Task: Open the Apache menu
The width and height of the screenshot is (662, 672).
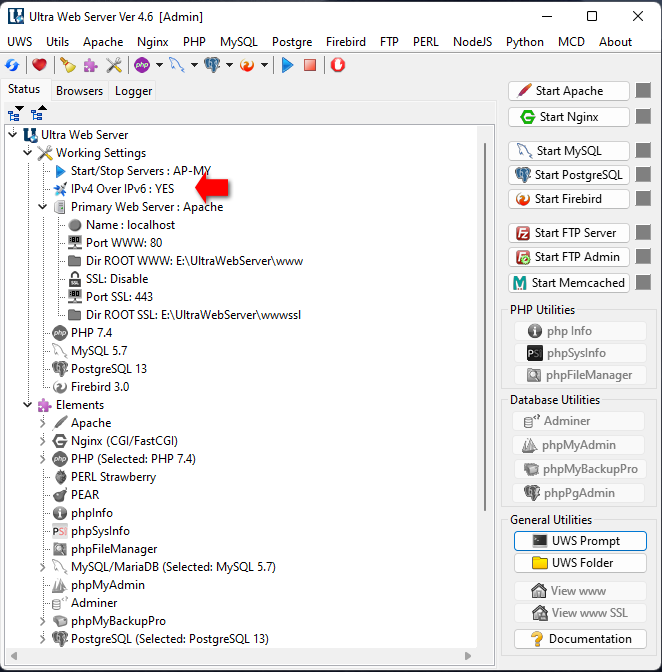Action: [103, 42]
